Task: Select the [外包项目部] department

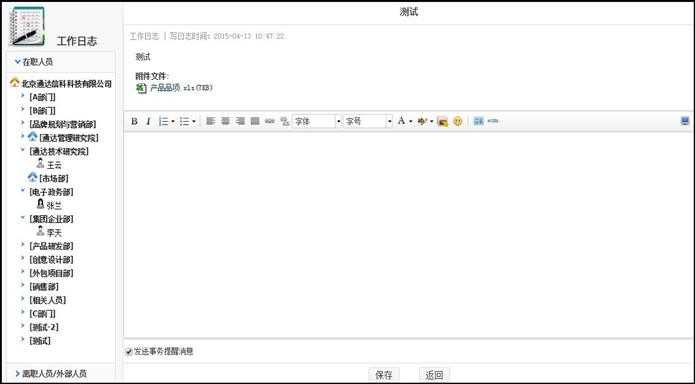Action: coord(51,273)
